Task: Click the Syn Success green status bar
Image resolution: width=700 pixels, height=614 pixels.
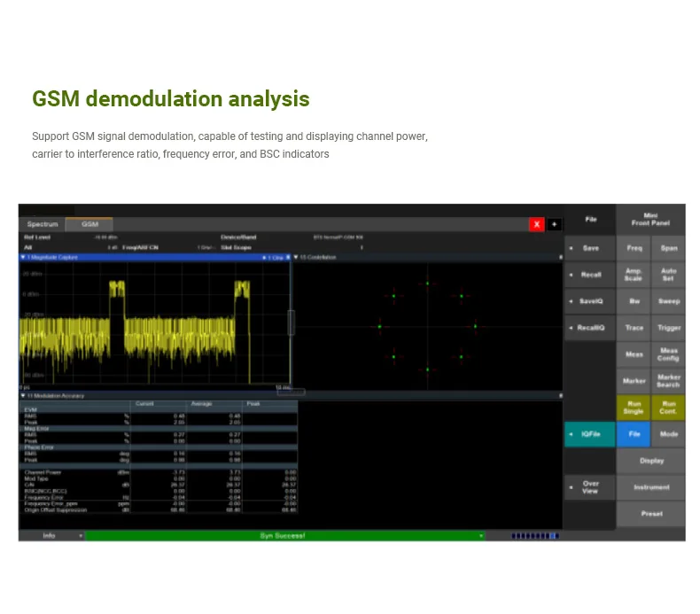Action: 284,535
